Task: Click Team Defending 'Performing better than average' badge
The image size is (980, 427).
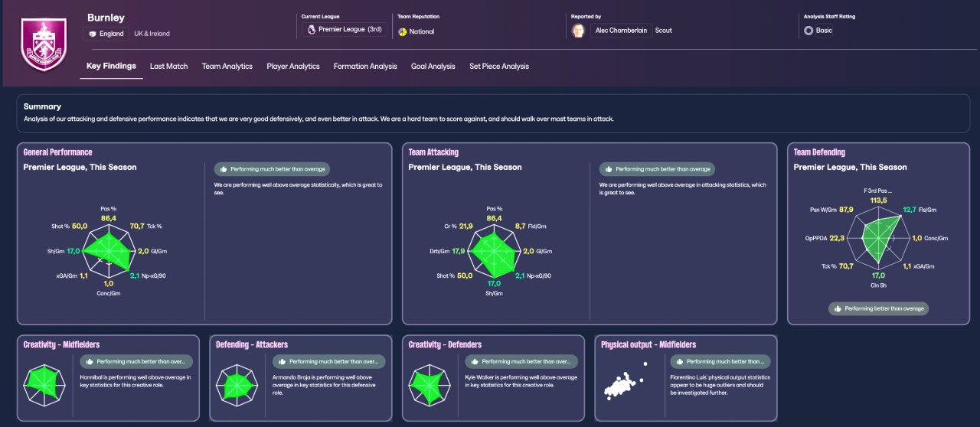Action: [879, 308]
